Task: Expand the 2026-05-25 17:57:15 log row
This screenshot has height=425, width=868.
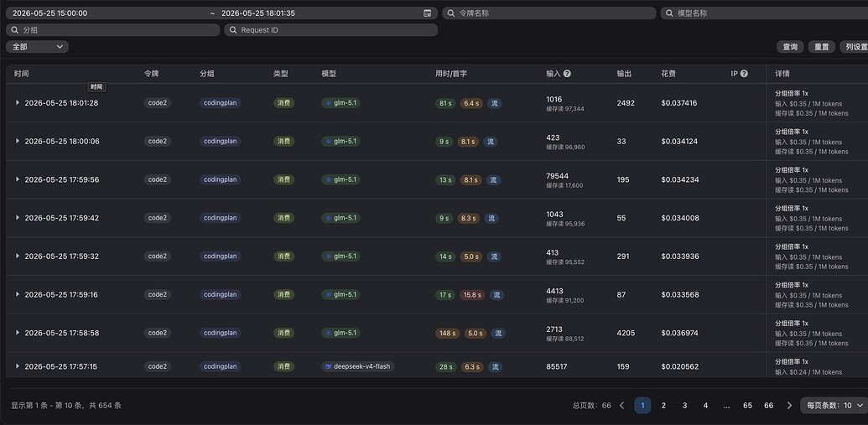Action: click(17, 366)
